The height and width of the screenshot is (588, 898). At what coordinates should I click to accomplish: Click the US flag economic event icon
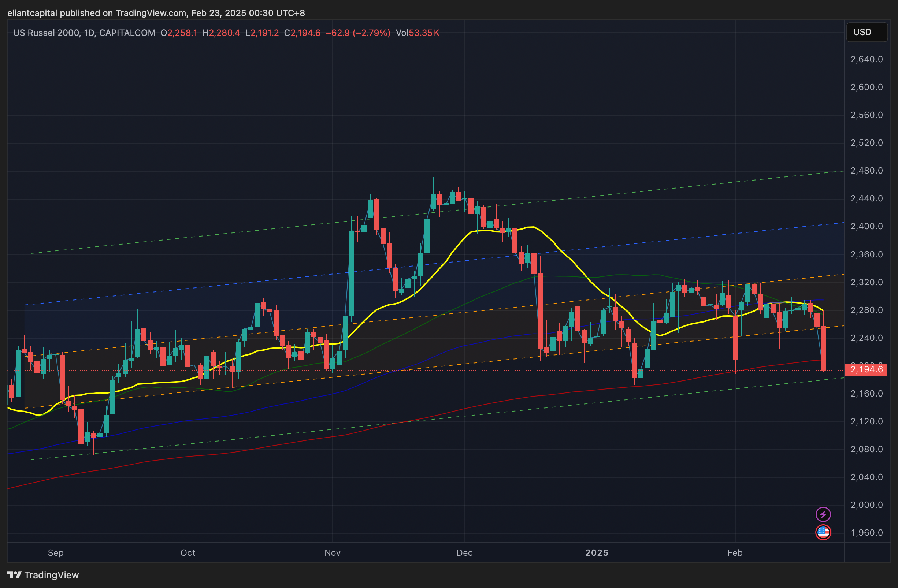pyautogui.click(x=823, y=532)
